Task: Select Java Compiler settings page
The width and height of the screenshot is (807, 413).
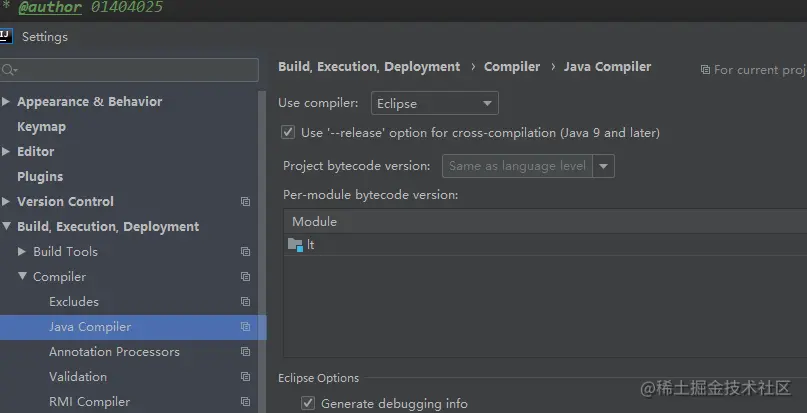Action: [90, 327]
